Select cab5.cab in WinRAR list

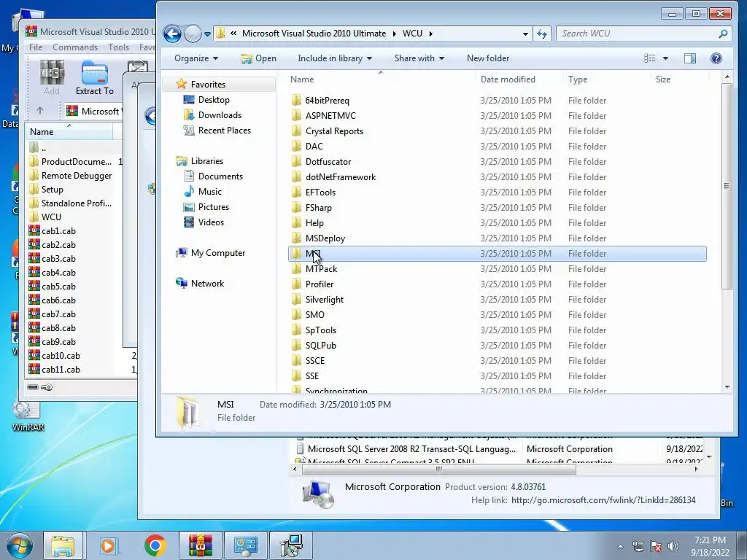58,286
